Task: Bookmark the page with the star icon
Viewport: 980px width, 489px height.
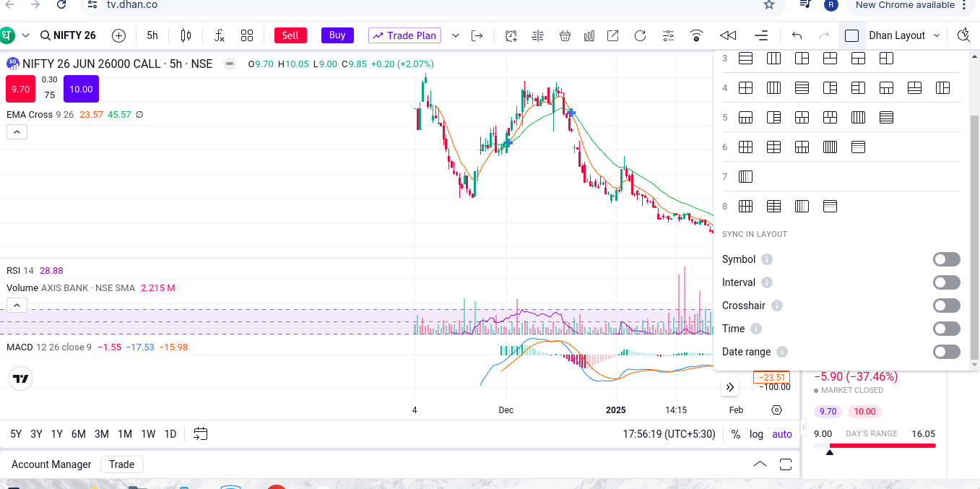Action: pos(769,5)
